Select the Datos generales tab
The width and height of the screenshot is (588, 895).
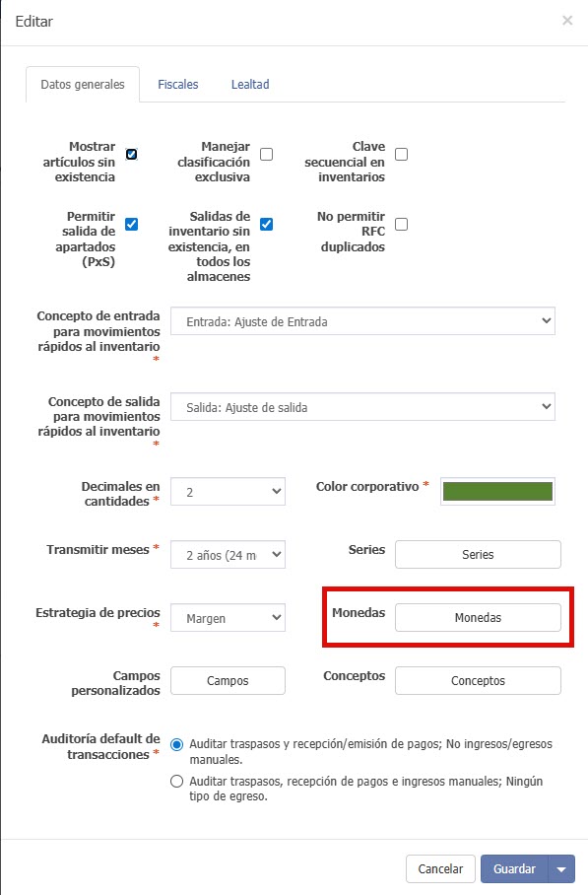(x=83, y=85)
